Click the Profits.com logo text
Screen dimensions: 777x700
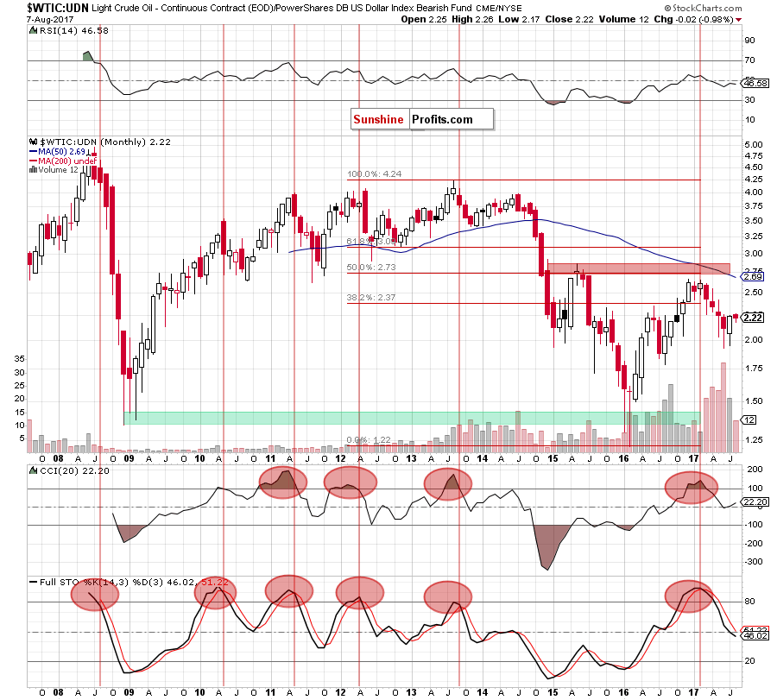tap(442, 119)
